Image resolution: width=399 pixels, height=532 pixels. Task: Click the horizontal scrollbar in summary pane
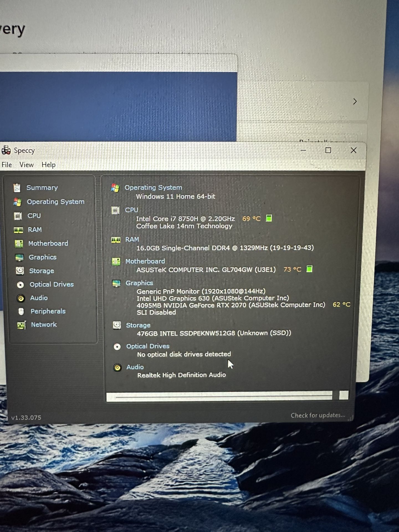pos(227,396)
